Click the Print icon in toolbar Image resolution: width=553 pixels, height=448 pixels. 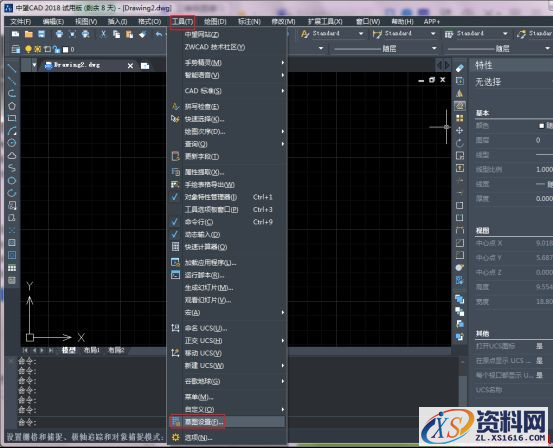pyautogui.click(x=59, y=34)
